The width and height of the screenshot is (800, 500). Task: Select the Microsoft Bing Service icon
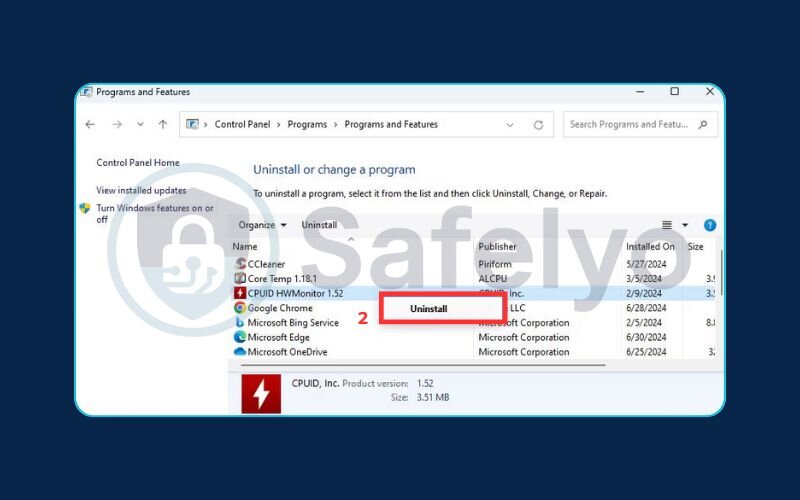[240, 322]
